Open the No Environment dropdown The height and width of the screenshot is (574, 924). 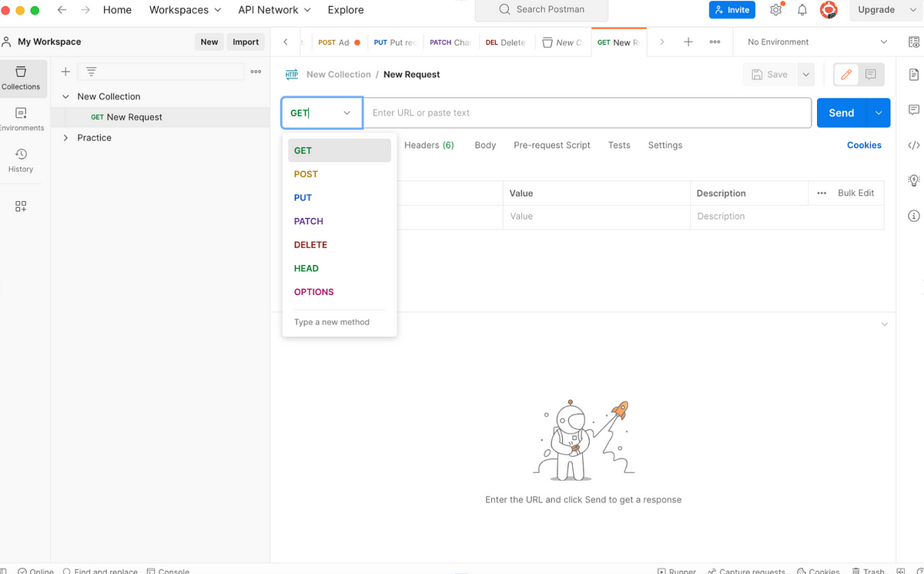[x=816, y=42]
